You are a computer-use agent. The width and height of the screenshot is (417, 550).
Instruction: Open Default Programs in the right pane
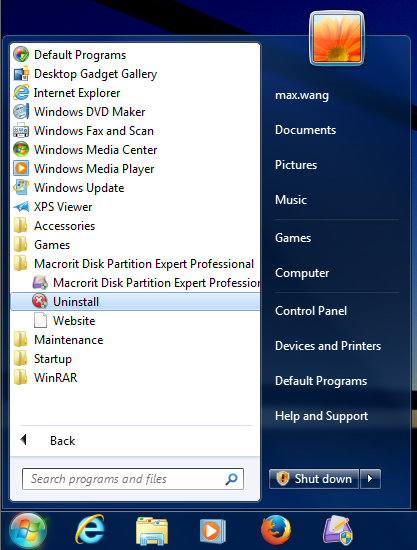[x=321, y=381]
